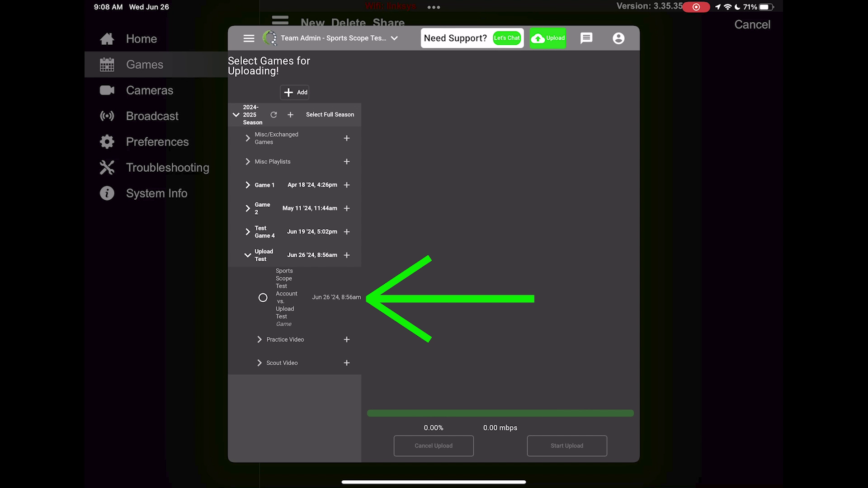Tap the iPad multitasking three-dots control
The height and width of the screenshot is (488, 868).
[434, 7]
